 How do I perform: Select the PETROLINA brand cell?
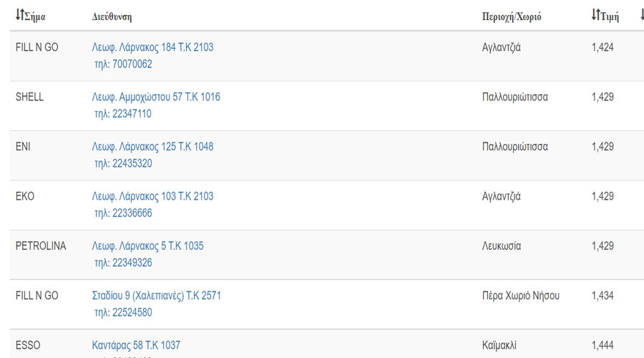click(41, 246)
